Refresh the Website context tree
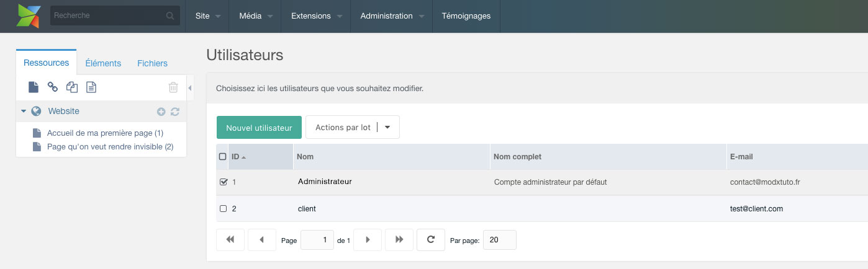Screen dimensions: 868x269 (x=175, y=112)
